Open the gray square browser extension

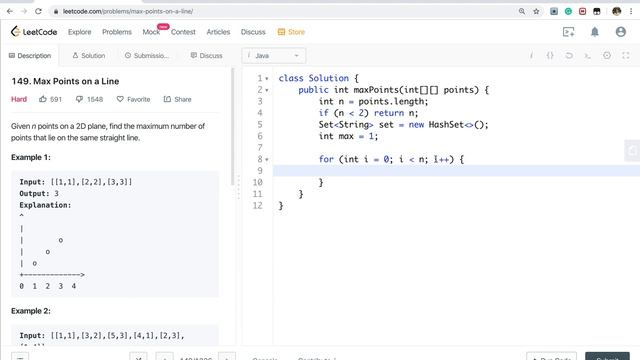(554, 11)
